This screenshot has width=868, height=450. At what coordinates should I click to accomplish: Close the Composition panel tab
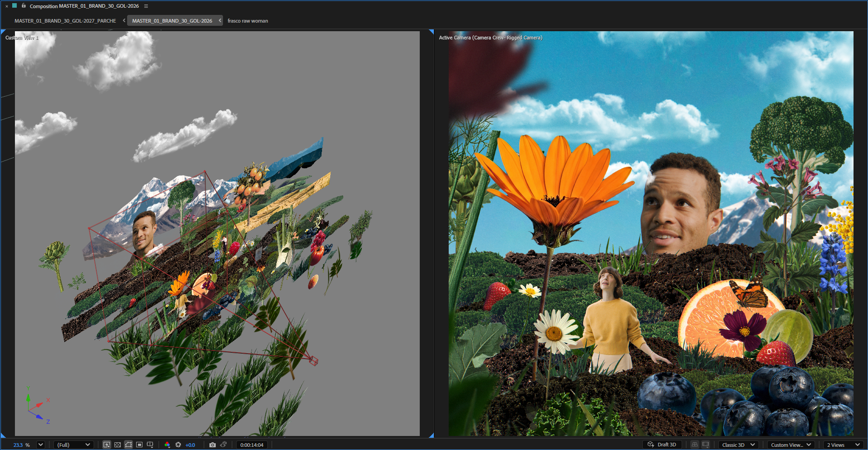point(7,6)
